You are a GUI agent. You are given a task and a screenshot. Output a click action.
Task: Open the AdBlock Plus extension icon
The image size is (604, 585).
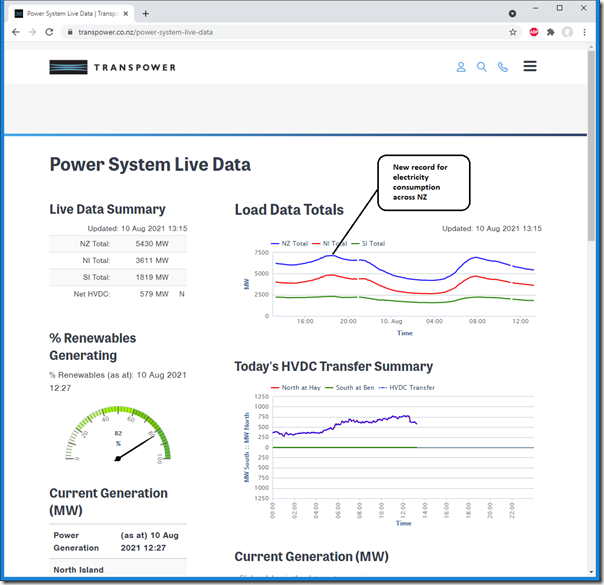534,32
